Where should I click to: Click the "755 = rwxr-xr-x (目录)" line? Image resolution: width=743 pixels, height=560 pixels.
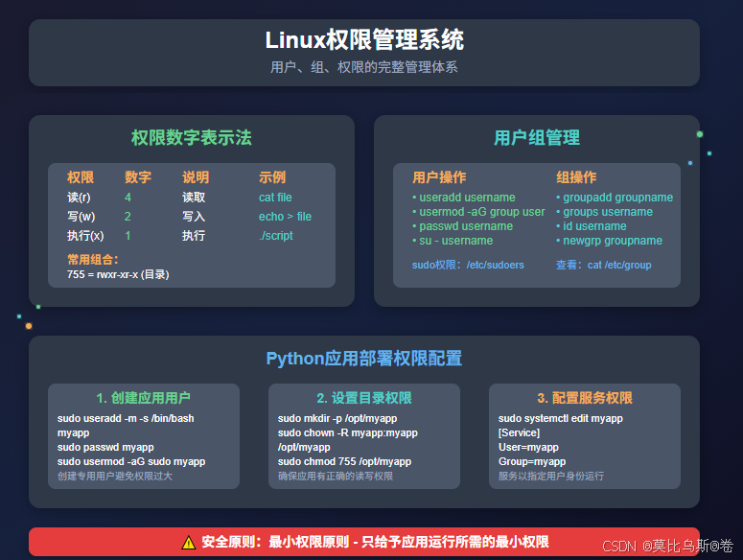coord(118,274)
